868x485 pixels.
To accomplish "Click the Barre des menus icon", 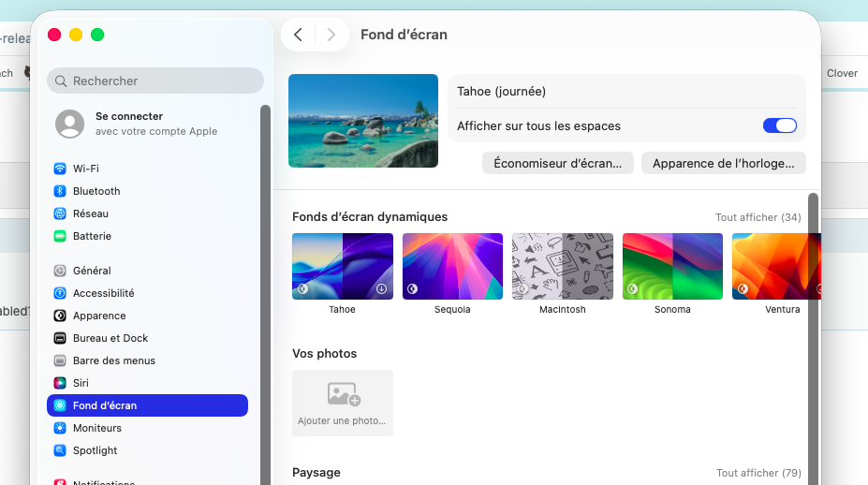I will (x=60, y=360).
